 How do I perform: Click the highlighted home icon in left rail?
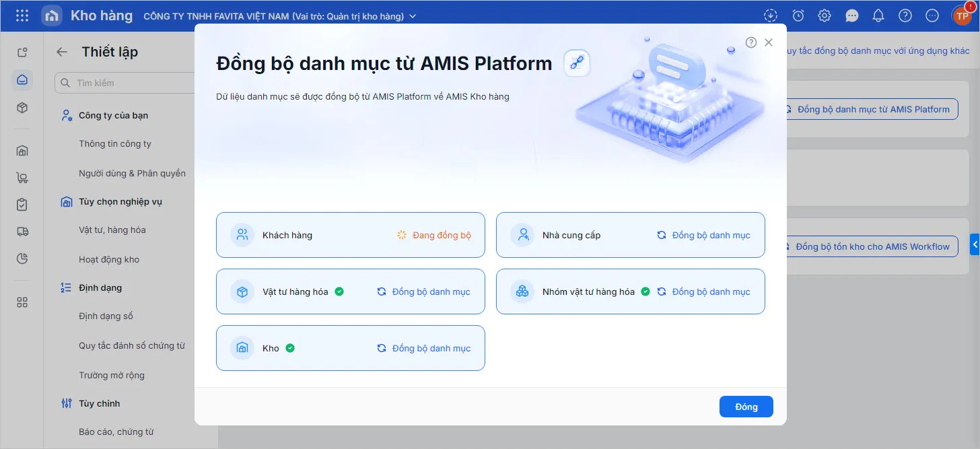(22, 80)
